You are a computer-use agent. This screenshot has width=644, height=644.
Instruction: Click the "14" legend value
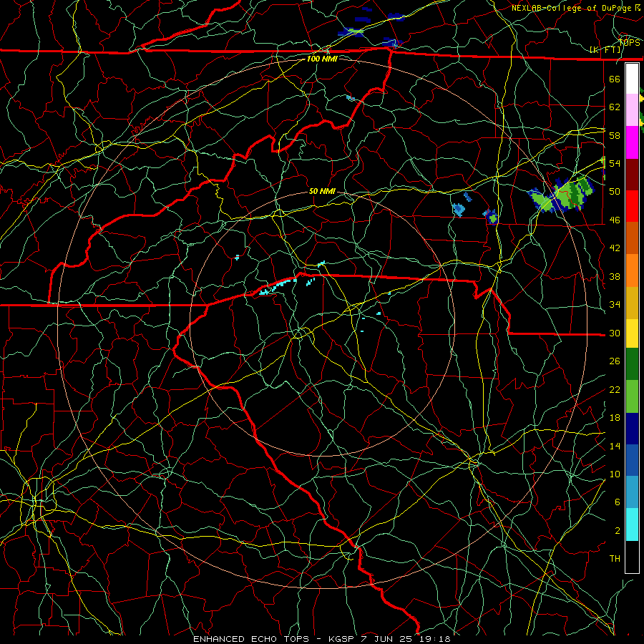pyautogui.click(x=615, y=446)
